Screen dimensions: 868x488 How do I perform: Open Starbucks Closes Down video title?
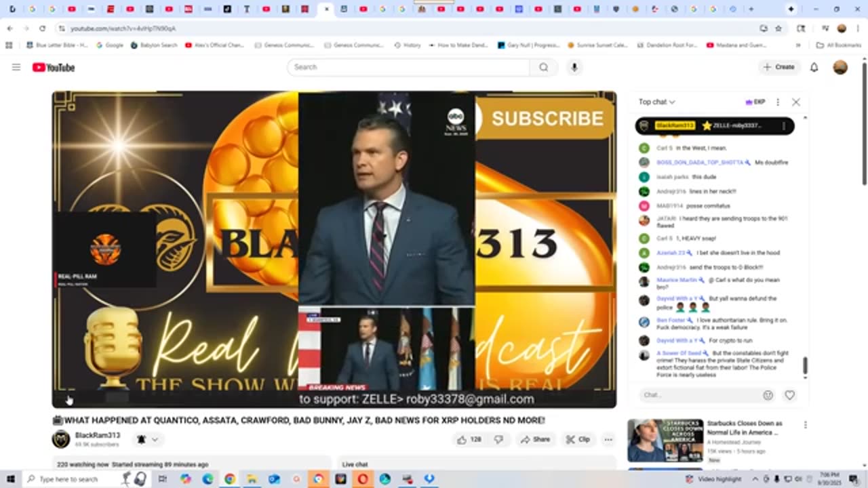click(745, 428)
